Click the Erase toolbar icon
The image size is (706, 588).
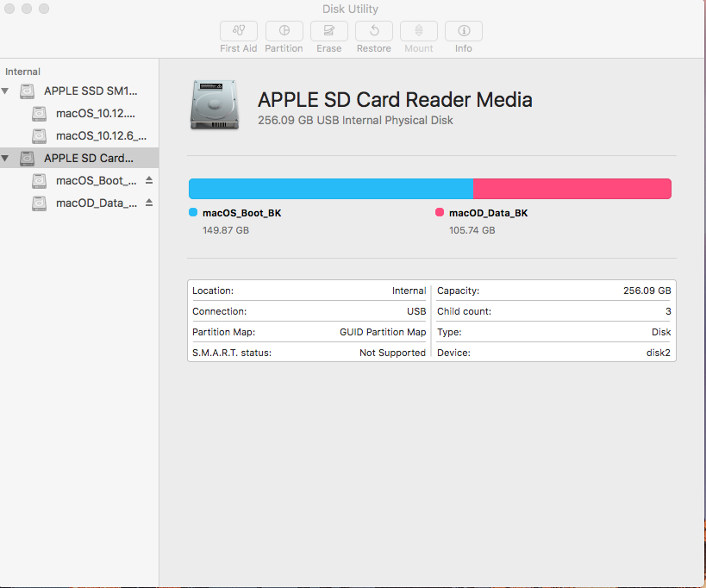[329, 31]
